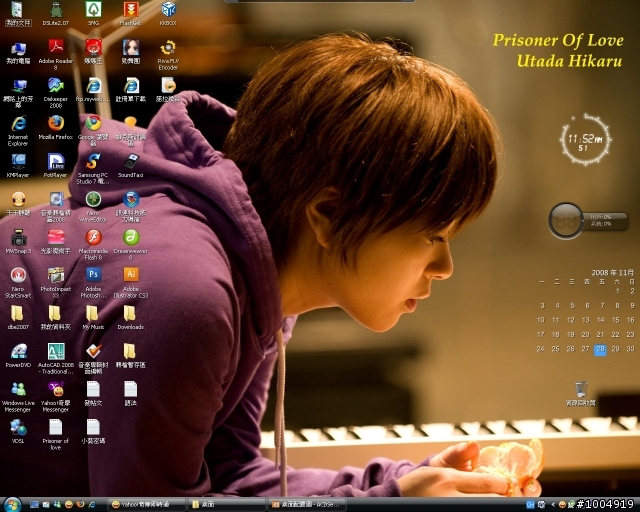Launch the PhotoImpact X3 shortcut
This screenshot has height=512, width=640.
tap(56, 283)
